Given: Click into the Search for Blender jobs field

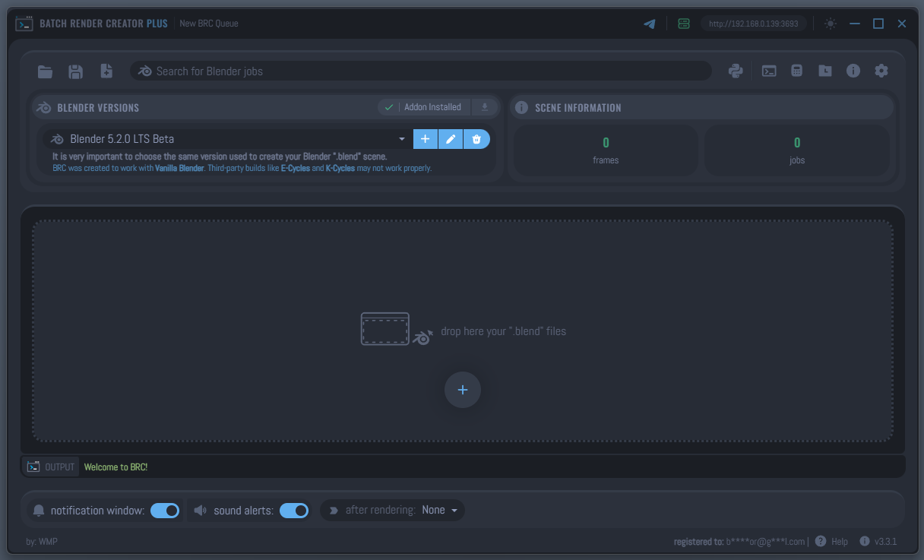Looking at the screenshot, I should coord(421,71).
